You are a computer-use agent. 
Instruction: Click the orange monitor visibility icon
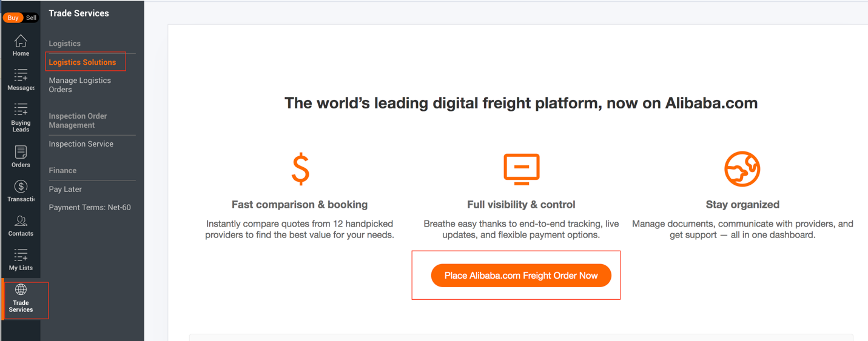click(x=521, y=169)
